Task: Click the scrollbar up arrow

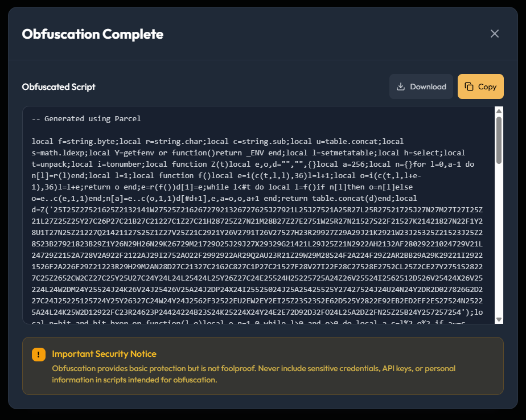Action: 499,112
